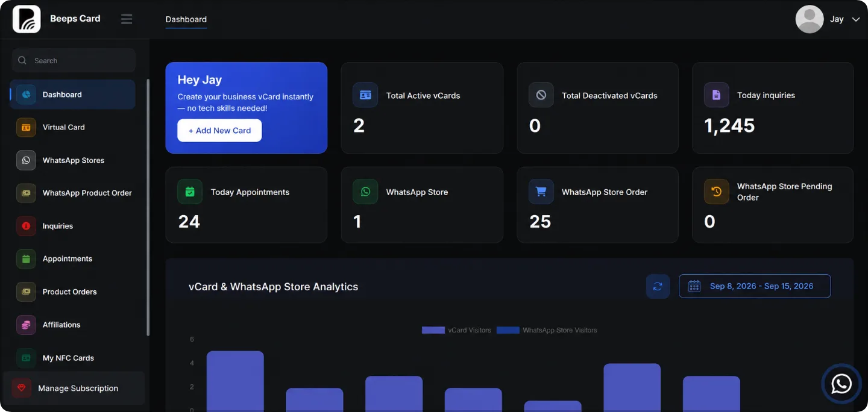Viewport: 868px width, 412px height.
Task: Click the sidebar vertical scrollbar
Action: 148,207
